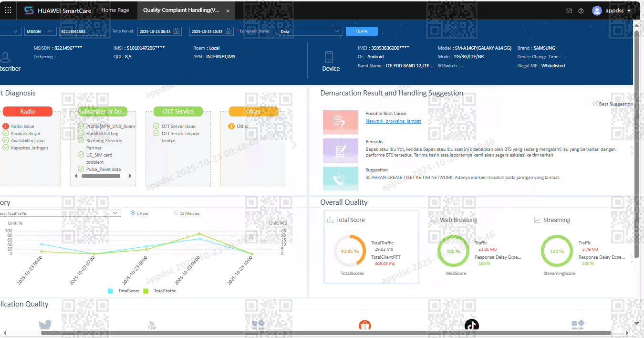Select the Radio category header

click(28, 111)
